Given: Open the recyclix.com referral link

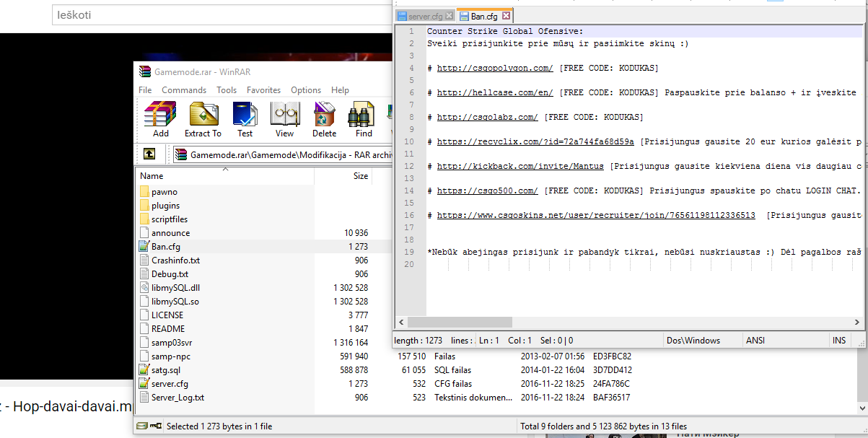Looking at the screenshot, I should [535, 141].
